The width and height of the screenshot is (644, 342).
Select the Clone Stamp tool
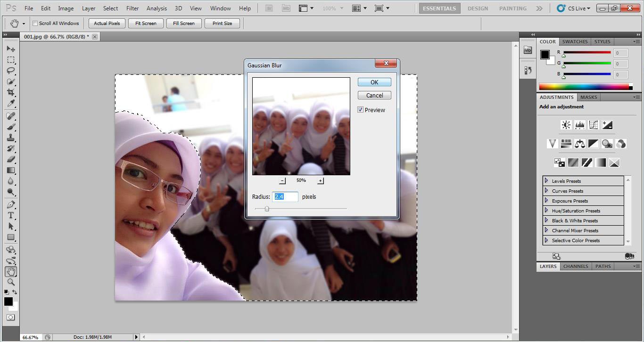(10, 138)
